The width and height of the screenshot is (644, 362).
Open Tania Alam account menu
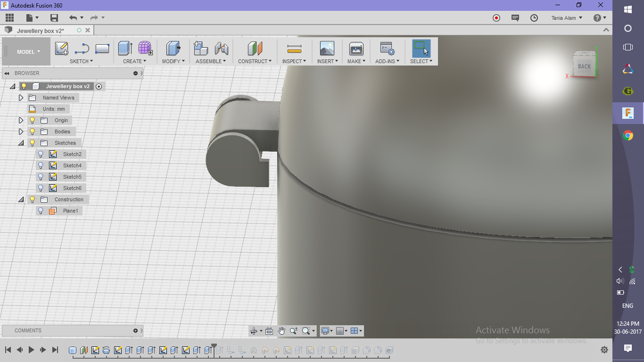[x=567, y=18]
